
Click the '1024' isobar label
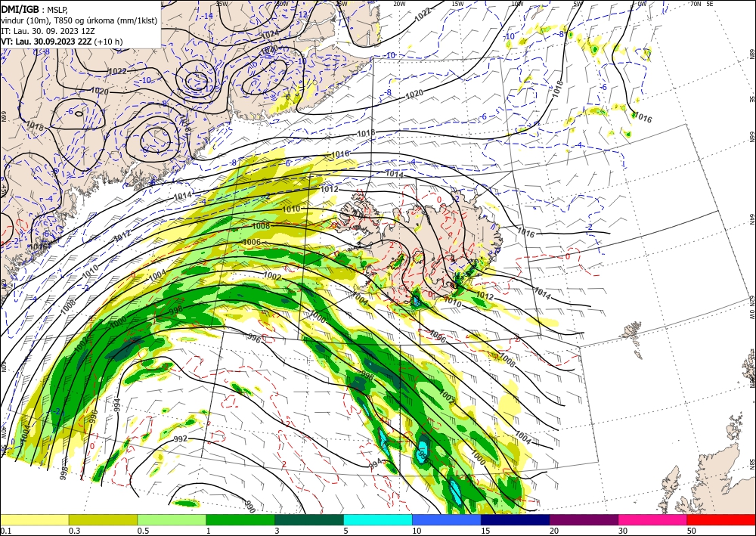click(270, 34)
